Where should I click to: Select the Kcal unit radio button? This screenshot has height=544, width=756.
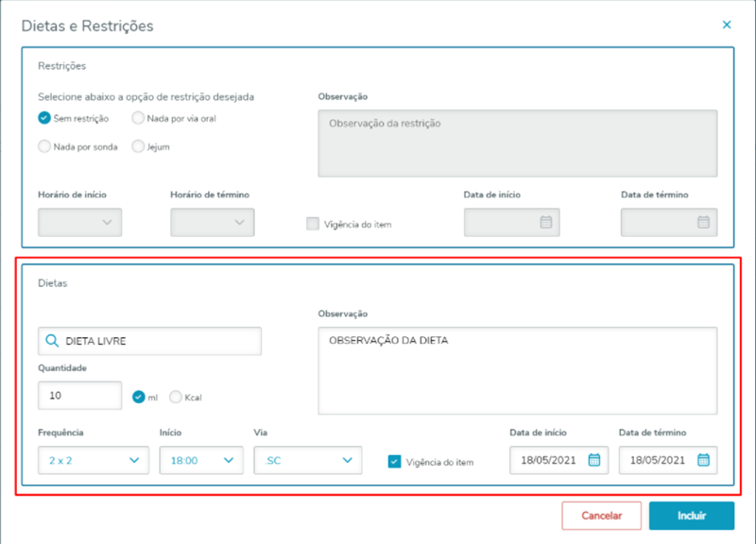tap(176, 397)
